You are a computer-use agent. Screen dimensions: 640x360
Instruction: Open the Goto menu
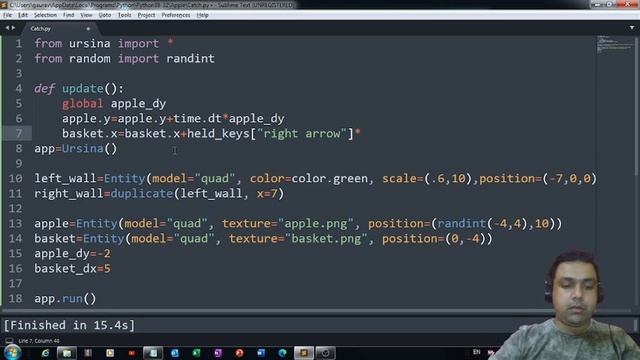104,15
